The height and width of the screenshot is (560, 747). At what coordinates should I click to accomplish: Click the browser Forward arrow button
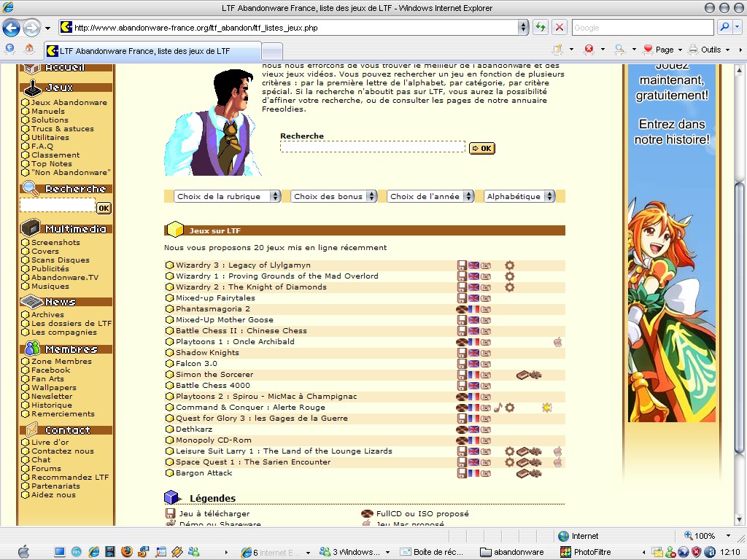(31, 28)
